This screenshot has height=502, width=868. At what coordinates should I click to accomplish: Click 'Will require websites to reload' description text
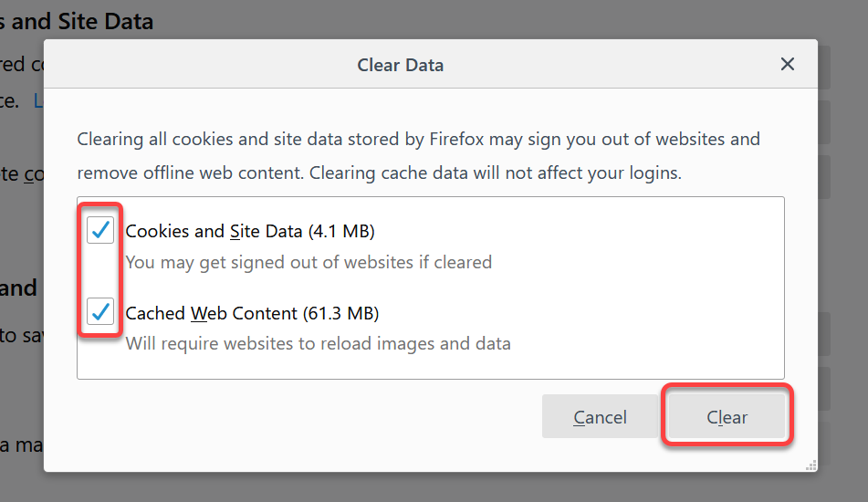coord(318,343)
